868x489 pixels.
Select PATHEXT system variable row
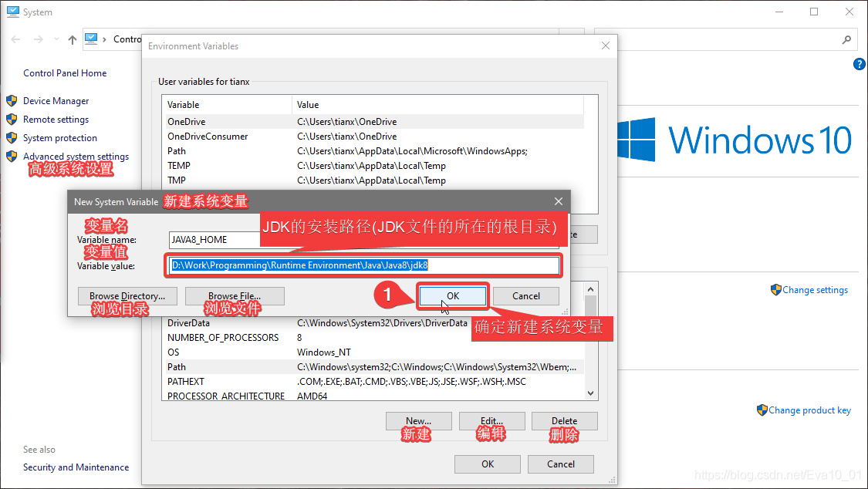pos(373,381)
